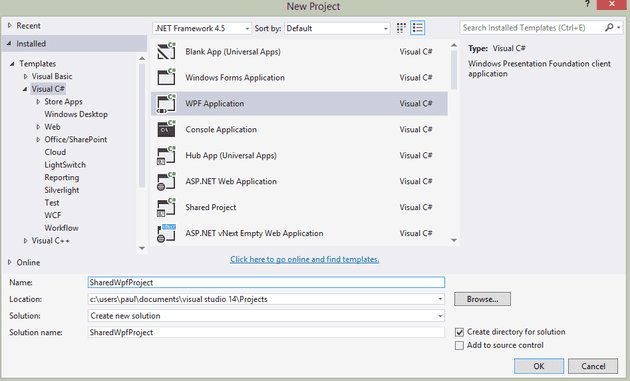Toggle Create directory for solution checkbox

(459, 332)
